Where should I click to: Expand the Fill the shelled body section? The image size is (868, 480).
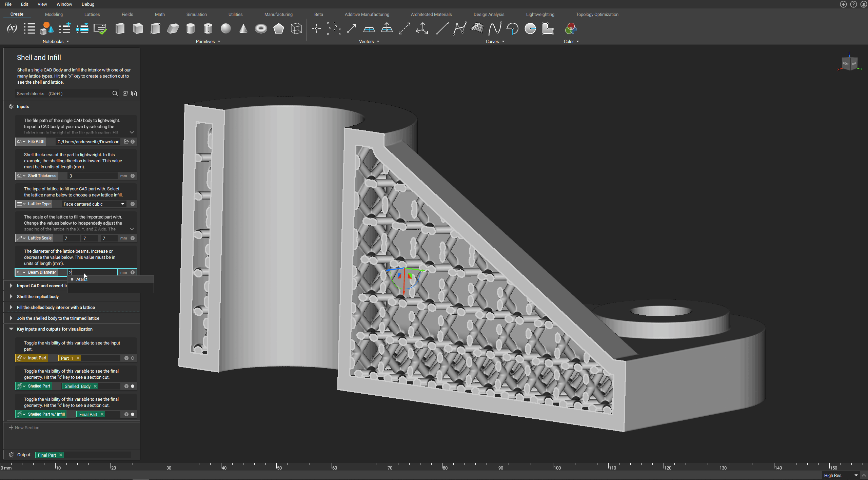point(11,307)
